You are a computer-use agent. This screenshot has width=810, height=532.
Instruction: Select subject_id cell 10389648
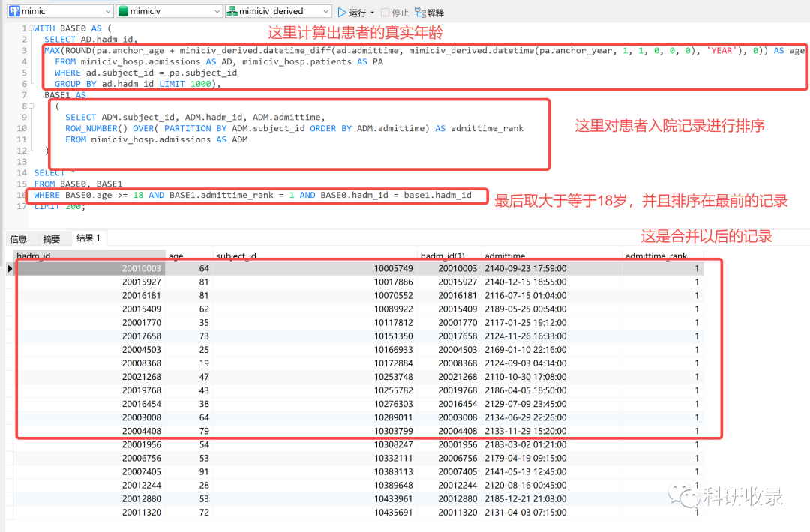[314, 485]
